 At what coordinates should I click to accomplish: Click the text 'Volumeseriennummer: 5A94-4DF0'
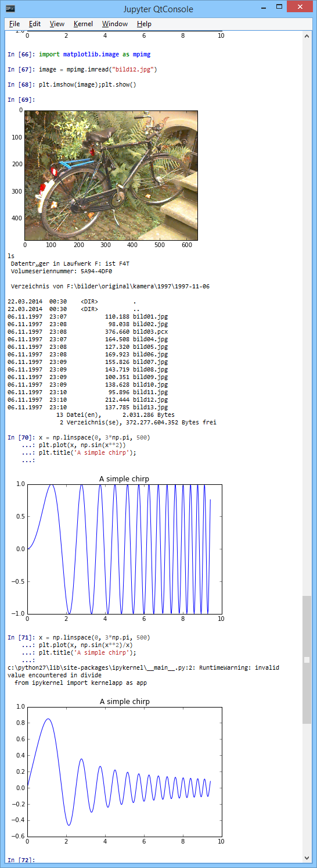pos(62,271)
